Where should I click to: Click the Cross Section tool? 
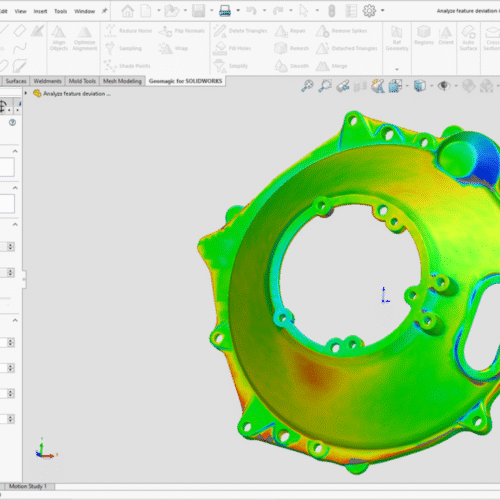492,38
